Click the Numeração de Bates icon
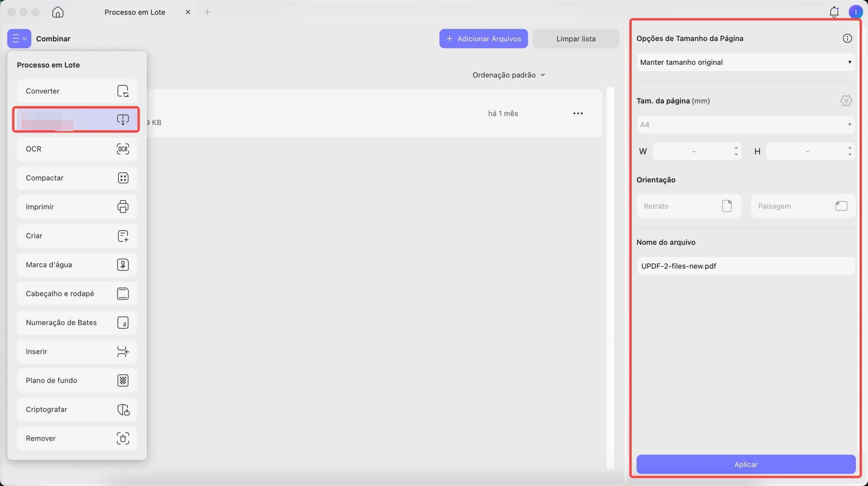This screenshot has height=486, width=868. pos(123,323)
